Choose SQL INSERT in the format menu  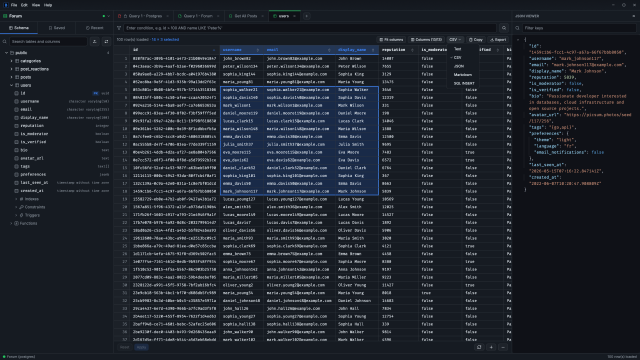point(463,83)
